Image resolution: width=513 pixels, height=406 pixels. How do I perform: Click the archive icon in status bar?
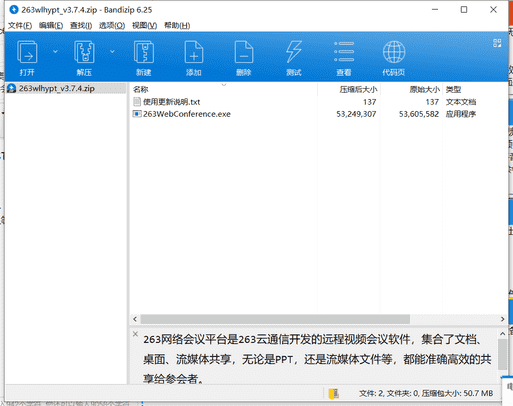coord(333,394)
